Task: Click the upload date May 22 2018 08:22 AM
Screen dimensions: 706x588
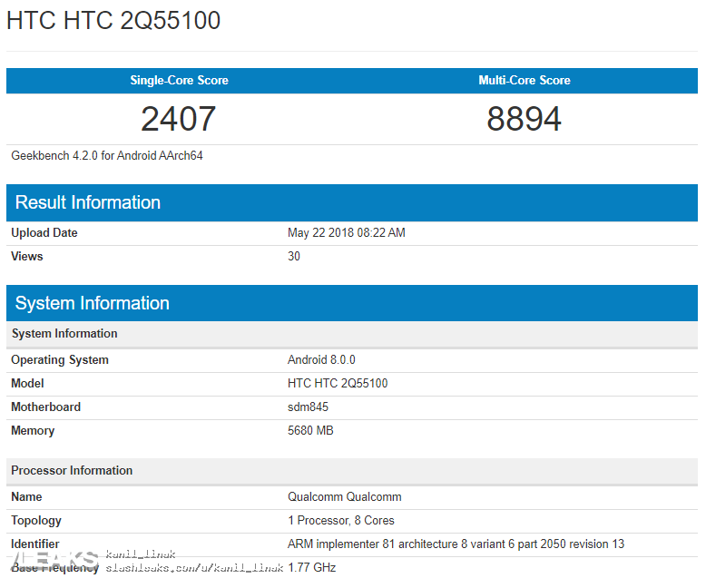Action: click(347, 233)
